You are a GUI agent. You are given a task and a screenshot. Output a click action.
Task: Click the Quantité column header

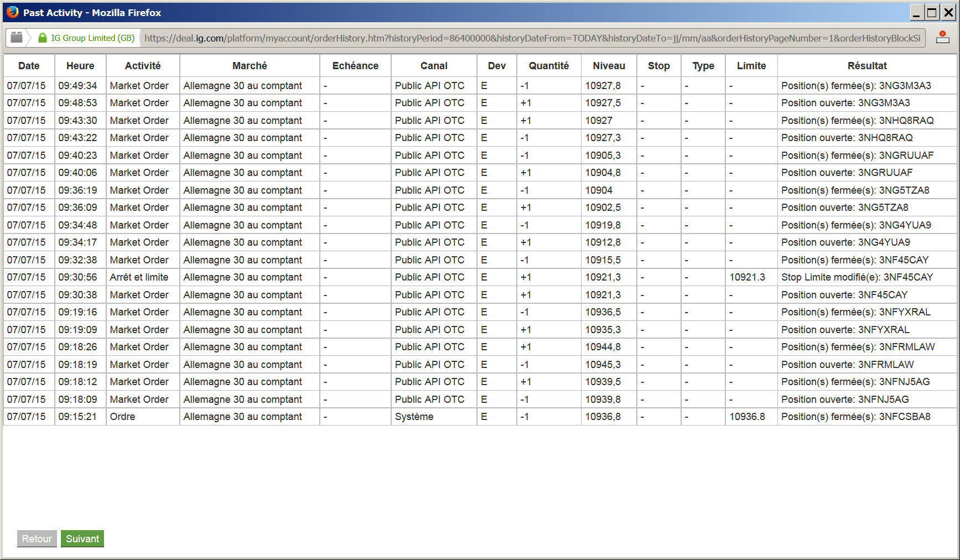549,66
